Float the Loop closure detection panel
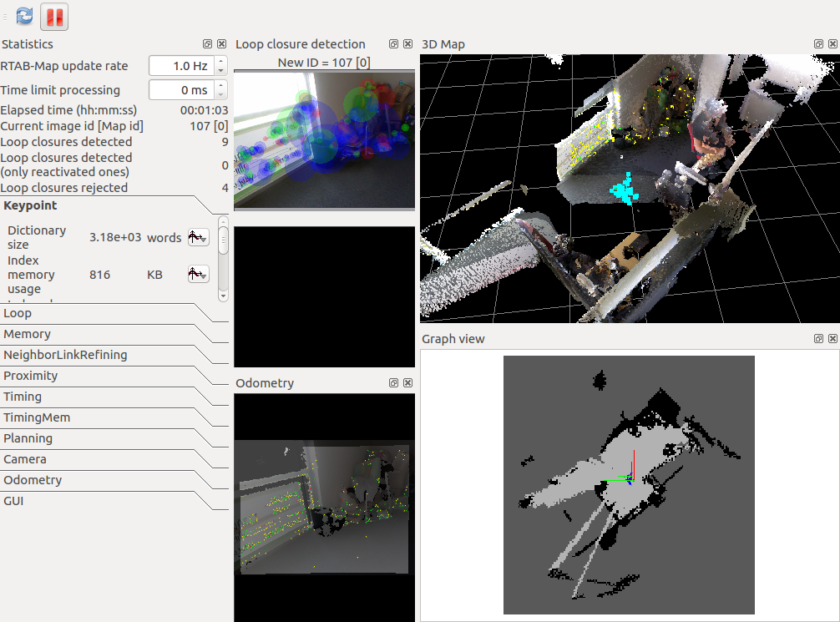Image resolution: width=840 pixels, height=622 pixels. 393,44
